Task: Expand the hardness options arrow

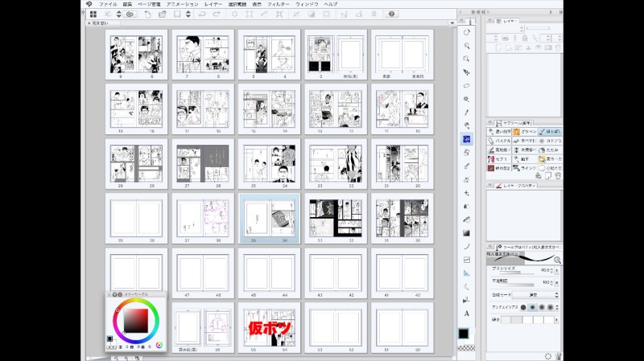Action: (557, 319)
